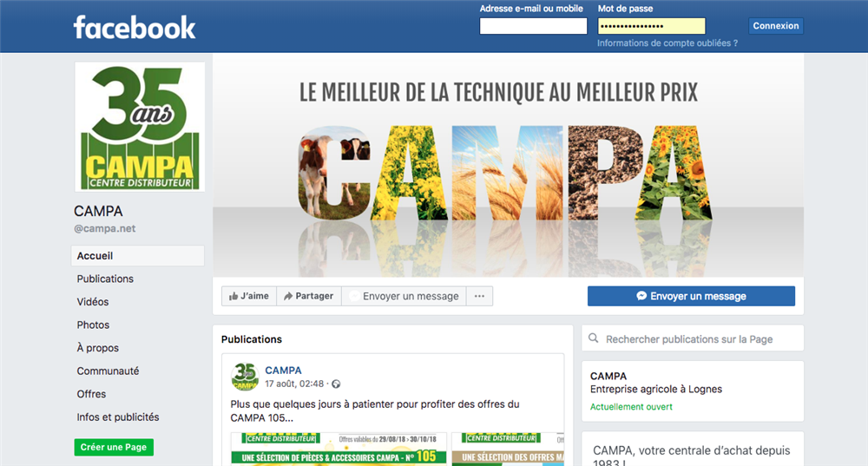This screenshot has width=868, height=466.
Task: Open Informations de compte oubliées link
Action: click(x=667, y=43)
